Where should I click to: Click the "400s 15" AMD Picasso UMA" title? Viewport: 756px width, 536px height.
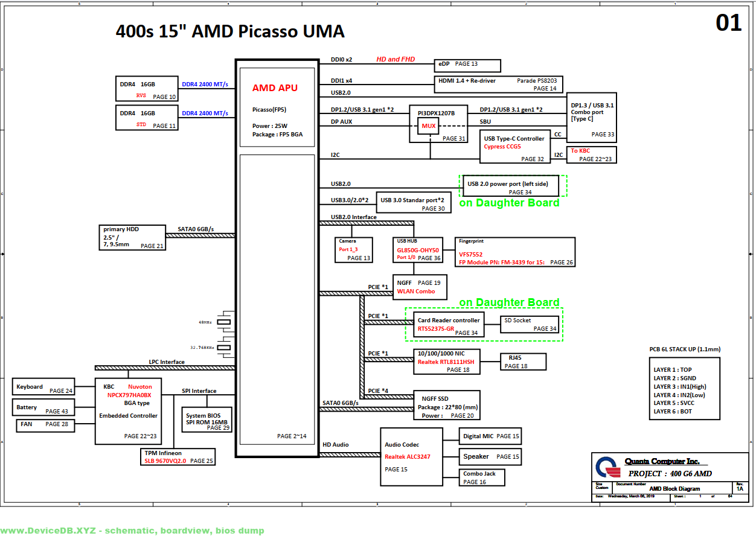[x=230, y=31]
